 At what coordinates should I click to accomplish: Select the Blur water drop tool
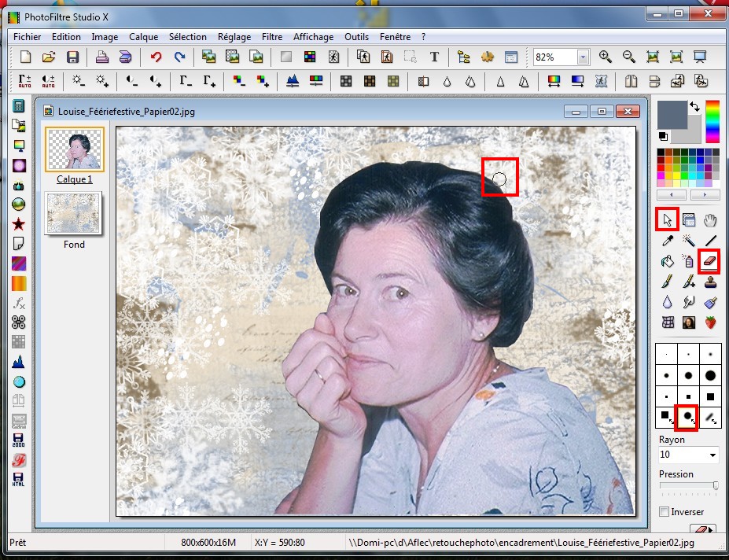point(667,302)
